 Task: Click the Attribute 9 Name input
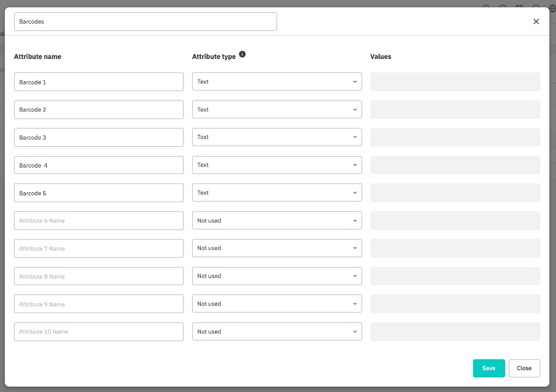[x=99, y=304]
